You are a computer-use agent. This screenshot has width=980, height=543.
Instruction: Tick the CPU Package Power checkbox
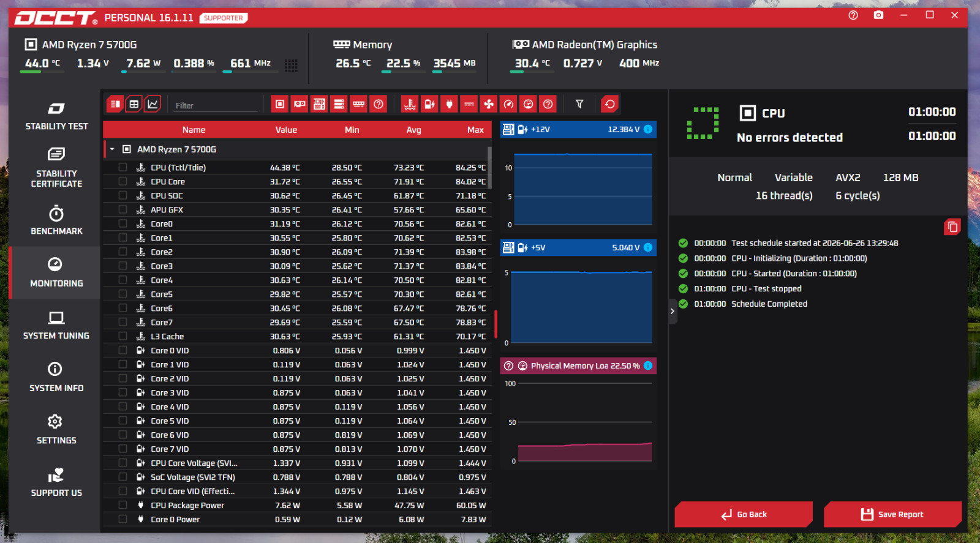(123, 505)
